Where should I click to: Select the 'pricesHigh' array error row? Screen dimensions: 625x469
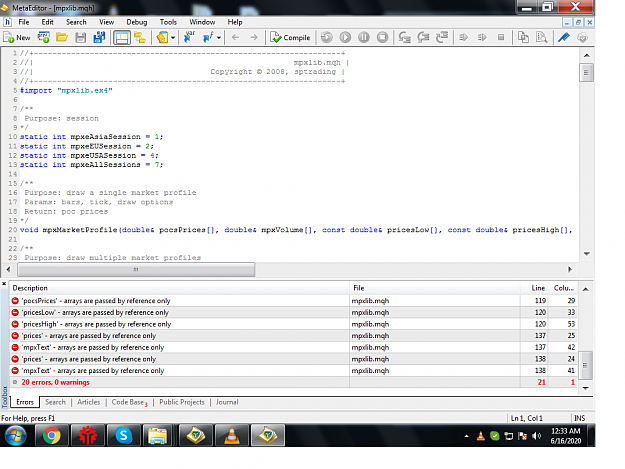point(294,324)
